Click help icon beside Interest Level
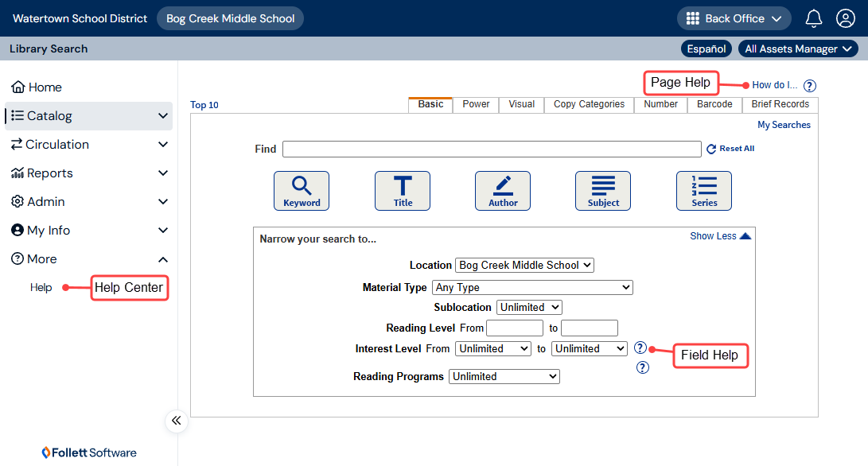Viewport: 868px width, 466px height. pyautogui.click(x=640, y=348)
